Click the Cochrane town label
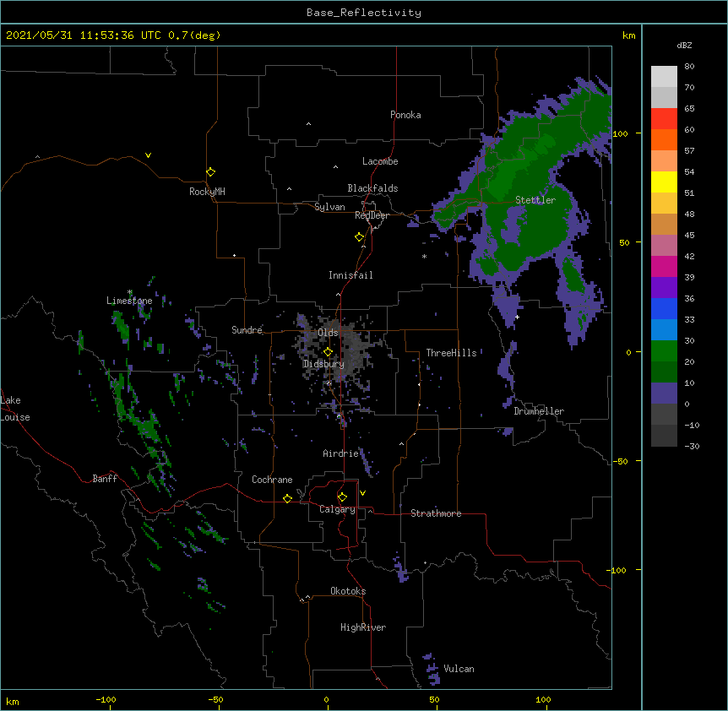This screenshot has height=711, width=728. coord(272,480)
